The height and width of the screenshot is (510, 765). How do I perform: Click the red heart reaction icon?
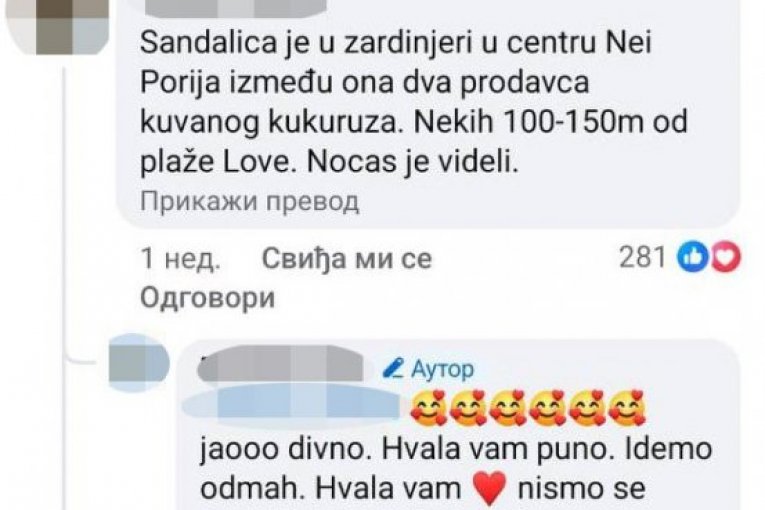pos(725,258)
